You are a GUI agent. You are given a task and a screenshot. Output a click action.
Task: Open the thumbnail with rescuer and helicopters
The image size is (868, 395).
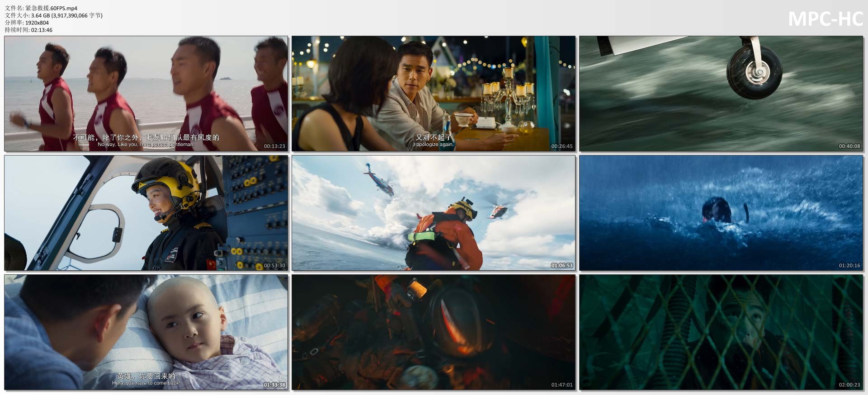pyautogui.click(x=433, y=213)
